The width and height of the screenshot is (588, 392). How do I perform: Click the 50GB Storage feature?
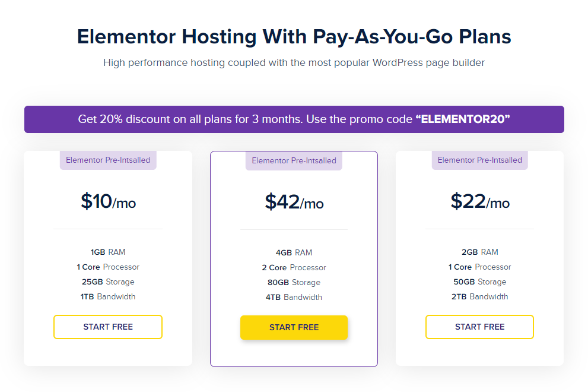(479, 282)
